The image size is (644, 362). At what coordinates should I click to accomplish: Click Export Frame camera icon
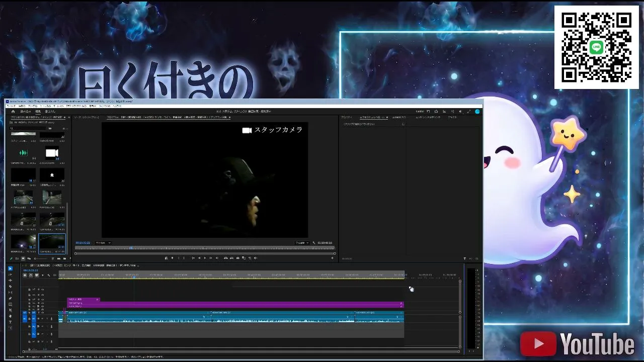[x=238, y=258]
